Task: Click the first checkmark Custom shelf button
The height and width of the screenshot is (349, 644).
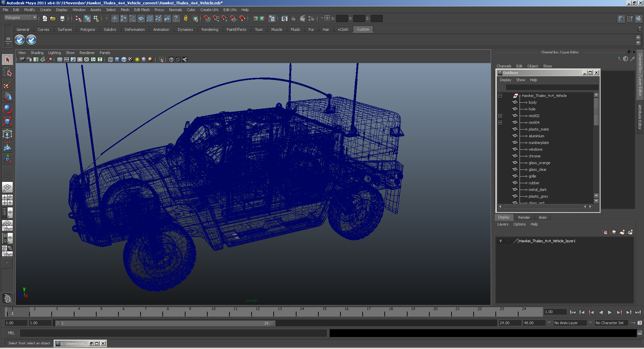Action: pos(20,40)
